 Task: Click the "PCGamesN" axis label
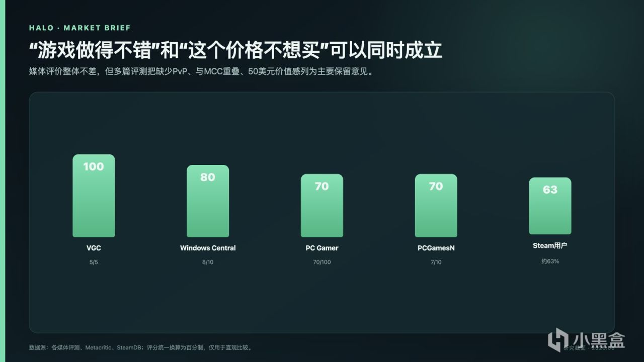(436, 248)
